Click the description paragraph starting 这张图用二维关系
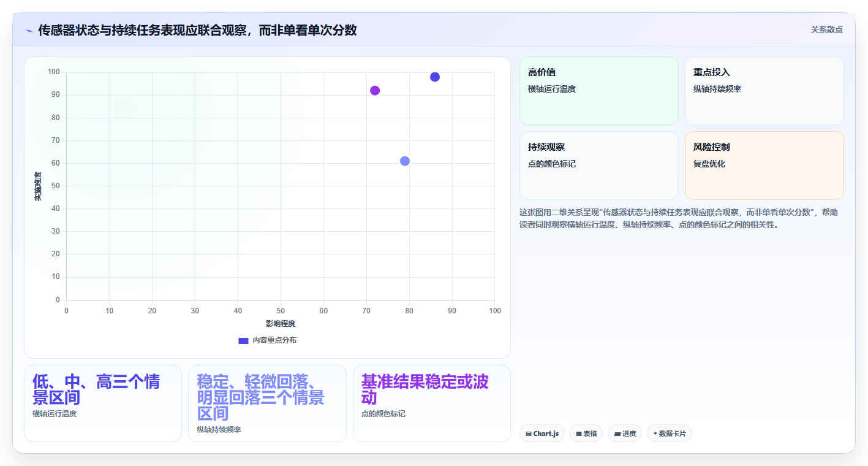Screen dimensions: 868x466 tap(679, 218)
